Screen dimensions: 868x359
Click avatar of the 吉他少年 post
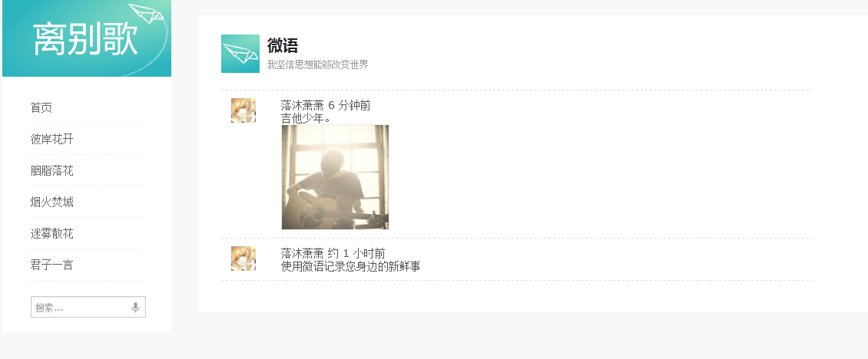pos(244,110)
